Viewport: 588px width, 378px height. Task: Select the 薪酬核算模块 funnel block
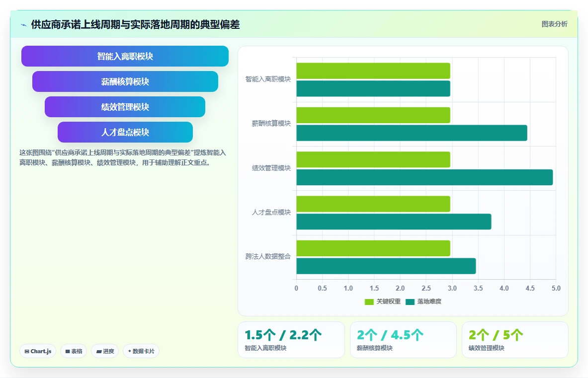tap(125, 81)
